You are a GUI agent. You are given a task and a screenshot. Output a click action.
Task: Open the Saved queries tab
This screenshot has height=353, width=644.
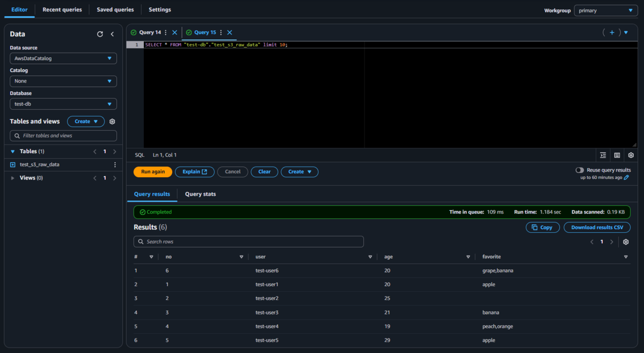[x=115, y=10]
